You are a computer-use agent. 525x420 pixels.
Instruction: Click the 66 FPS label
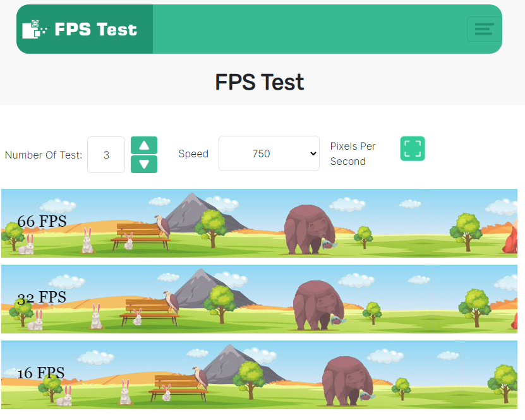(x=42, y=221)
